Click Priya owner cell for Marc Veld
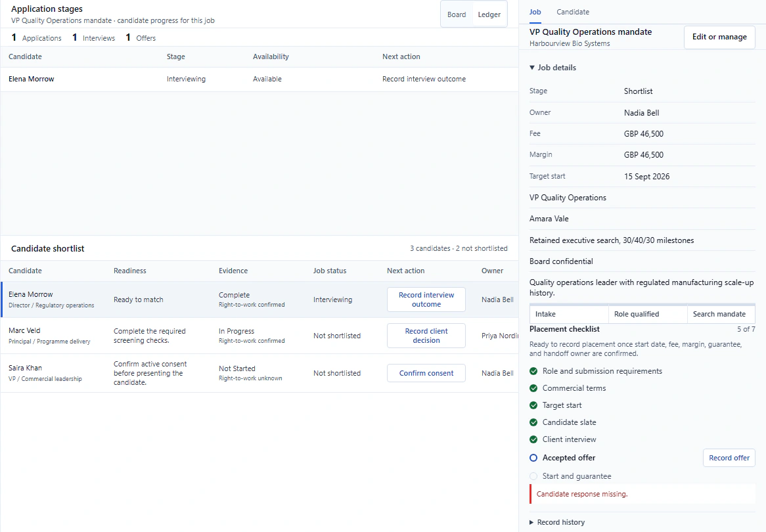 coord(499,336)
